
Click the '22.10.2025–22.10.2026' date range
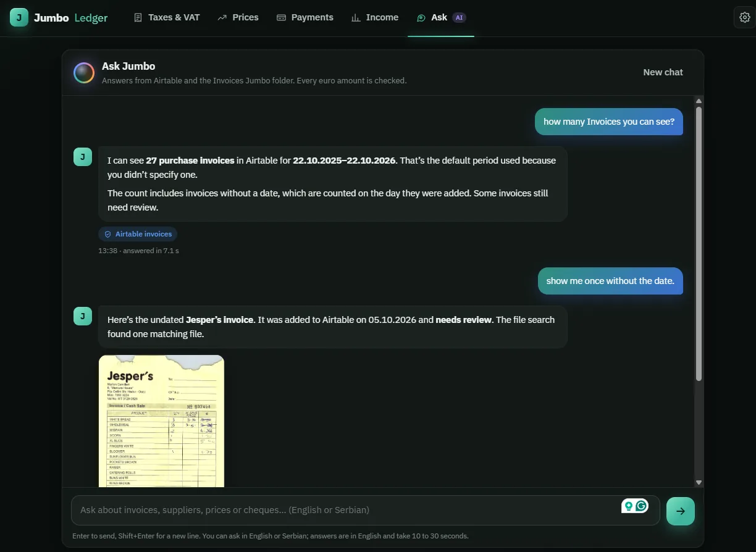point(344,161)
